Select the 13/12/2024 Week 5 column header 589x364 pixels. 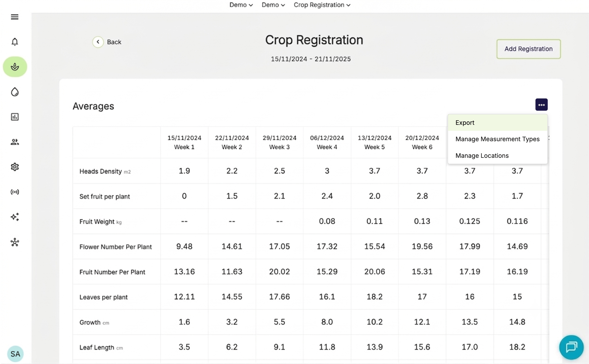[374, 142]
